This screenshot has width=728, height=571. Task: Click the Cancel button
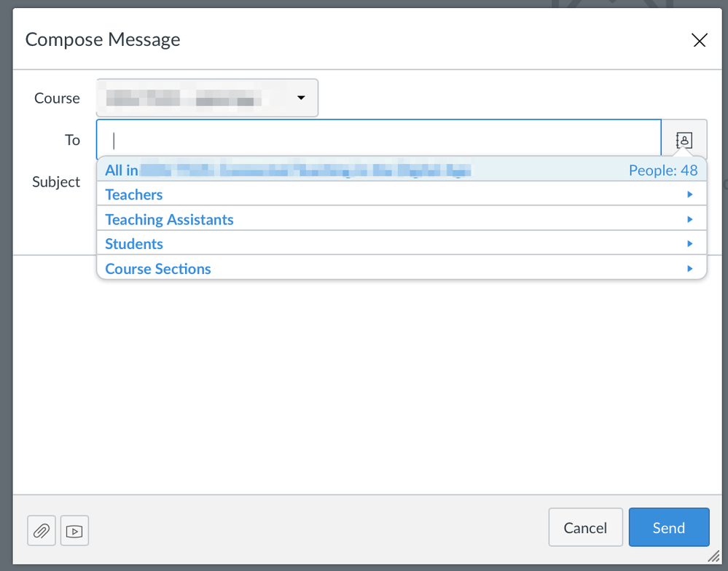[585, 527]
